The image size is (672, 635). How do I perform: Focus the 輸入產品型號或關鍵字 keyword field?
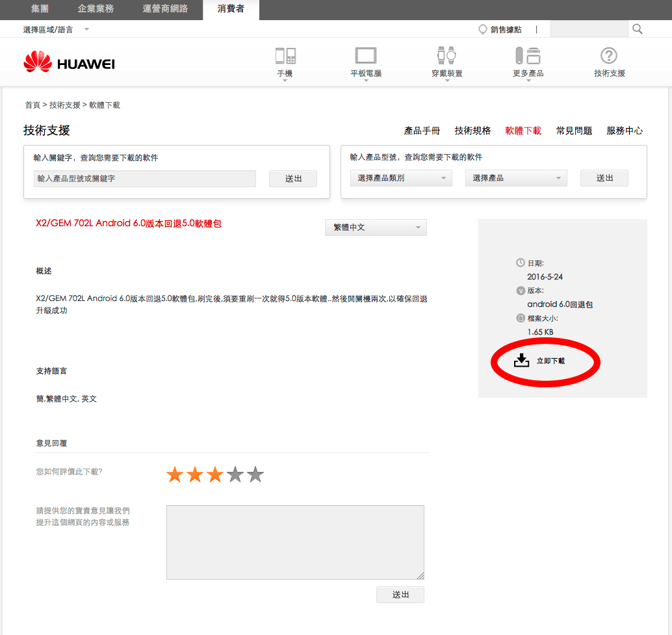tap(145, 179)
